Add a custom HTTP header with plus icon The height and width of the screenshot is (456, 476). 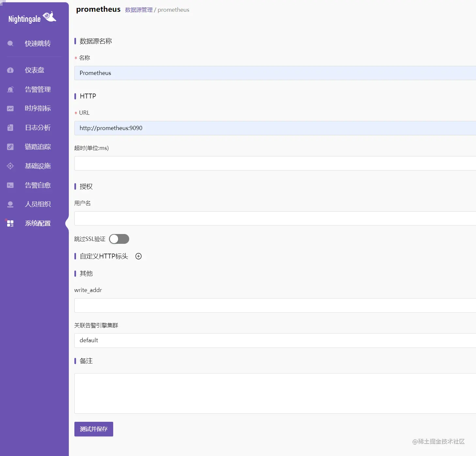tap(139, 256)
